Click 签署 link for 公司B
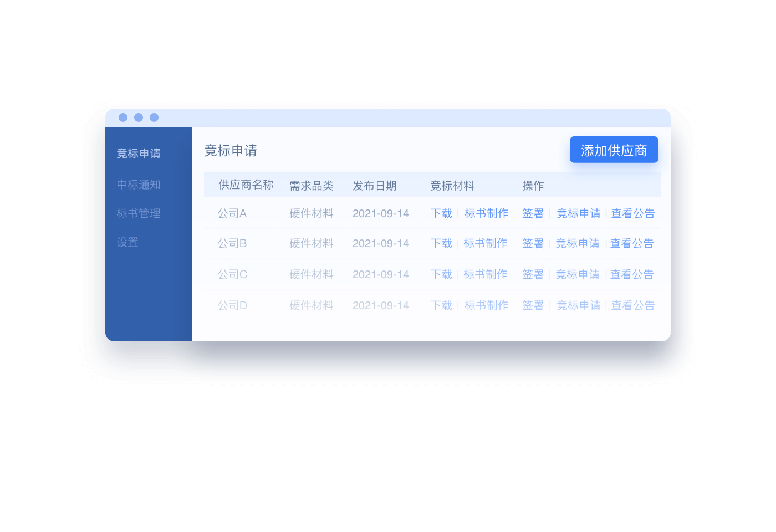Screen dimensions: 776x532 (x=533, y=243)
